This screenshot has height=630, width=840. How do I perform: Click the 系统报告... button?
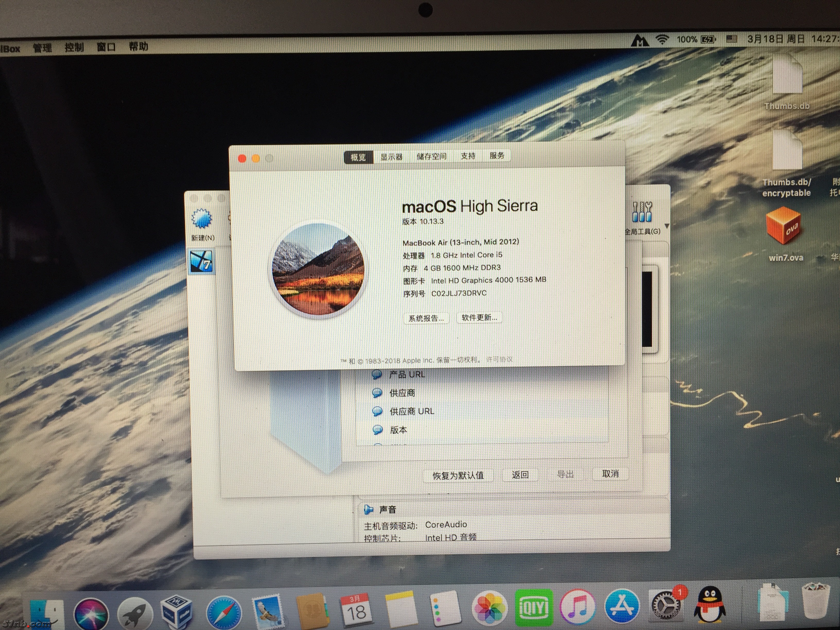[x=426, y=318]
